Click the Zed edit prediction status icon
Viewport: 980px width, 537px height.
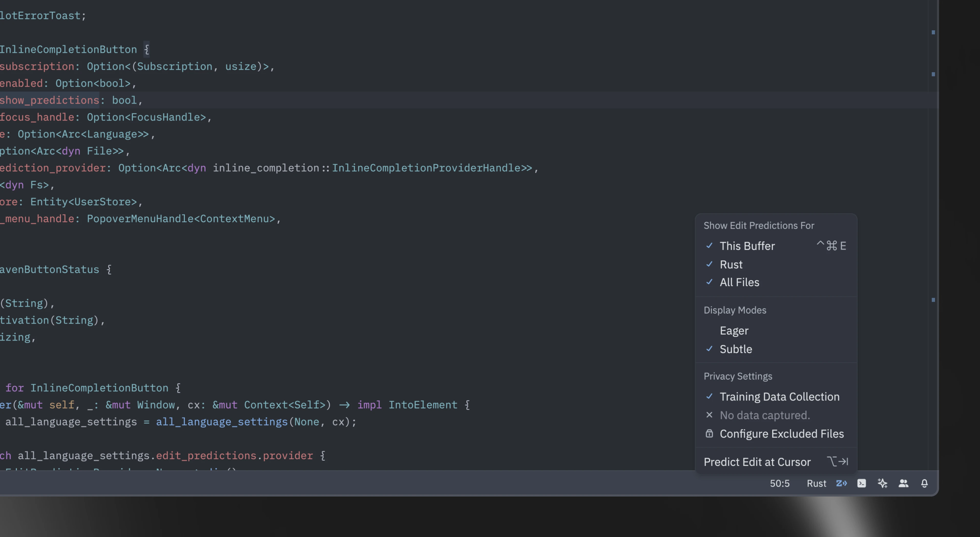pyautogui.click(x=841, y=483)
